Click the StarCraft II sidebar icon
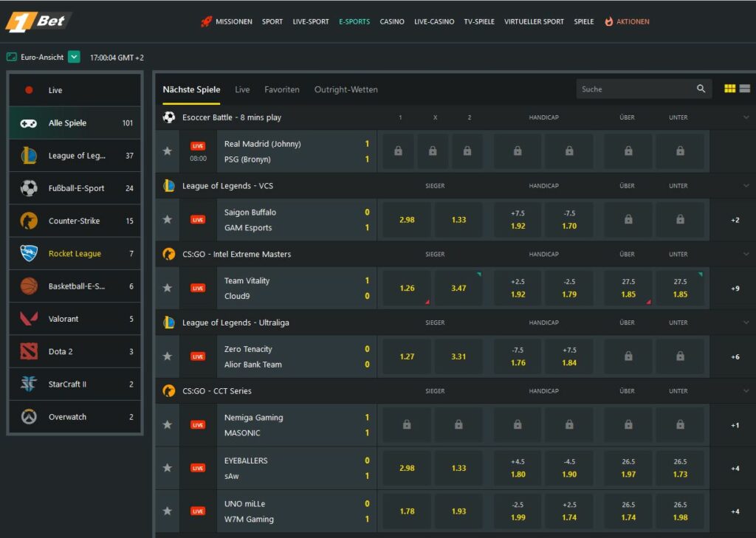 click(x=29, y=384)
